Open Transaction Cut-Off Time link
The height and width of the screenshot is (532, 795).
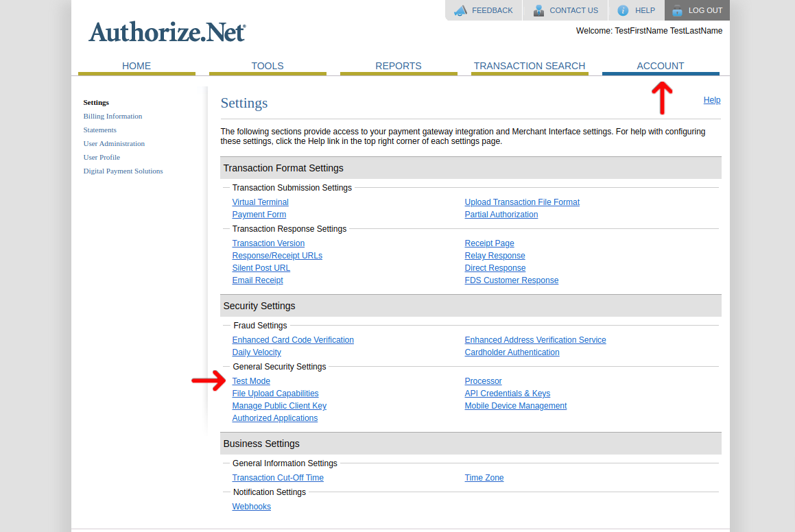[277, 478]
